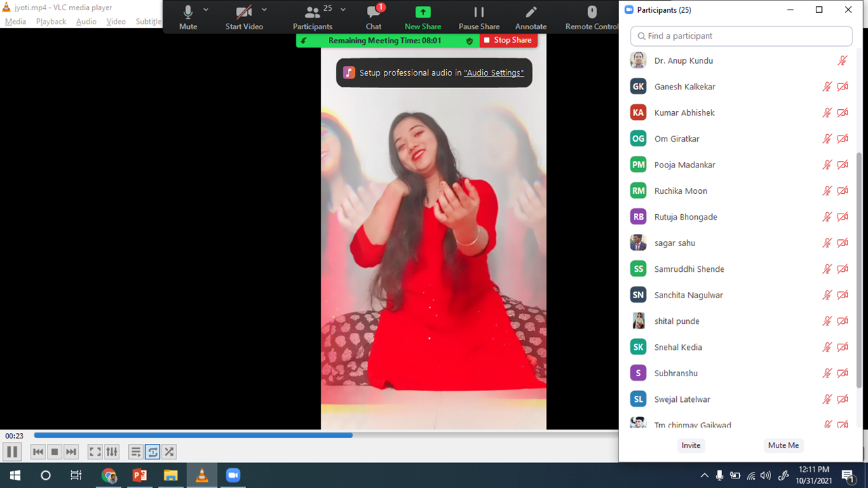Toggle VLC fullscreen mode
The height and width of the screenshot is (488, 868).
point(96,451)
